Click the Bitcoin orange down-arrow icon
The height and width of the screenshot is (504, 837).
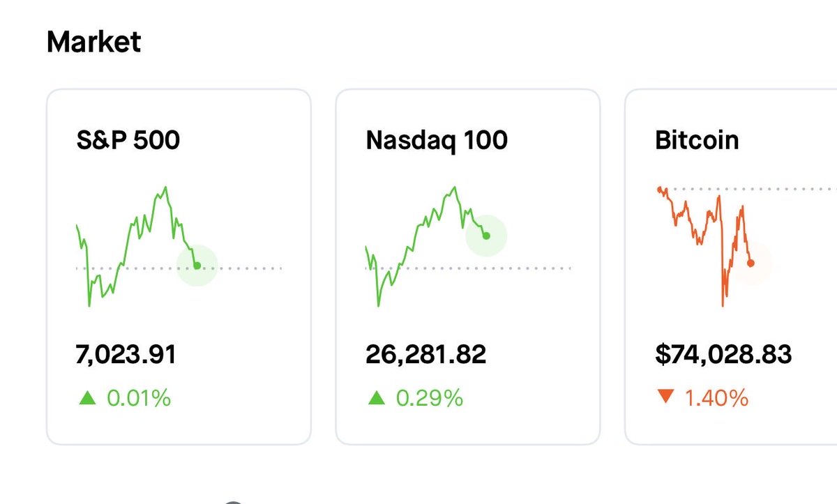tap(665, 398)
